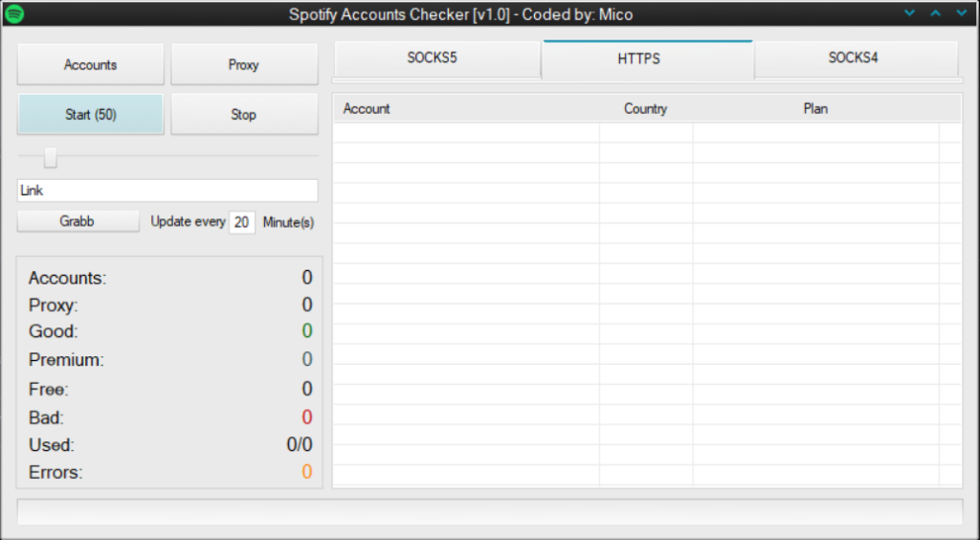Select the HTTPS tab
This screenshot has width=980, height=540.
coord(648,58)
